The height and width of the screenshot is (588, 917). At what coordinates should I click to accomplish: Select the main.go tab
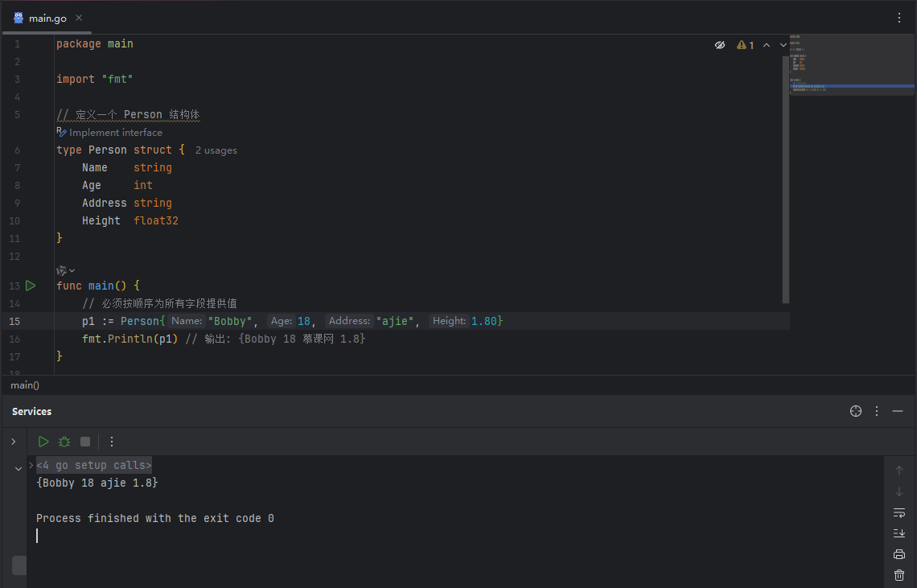(x=47, y=19)
